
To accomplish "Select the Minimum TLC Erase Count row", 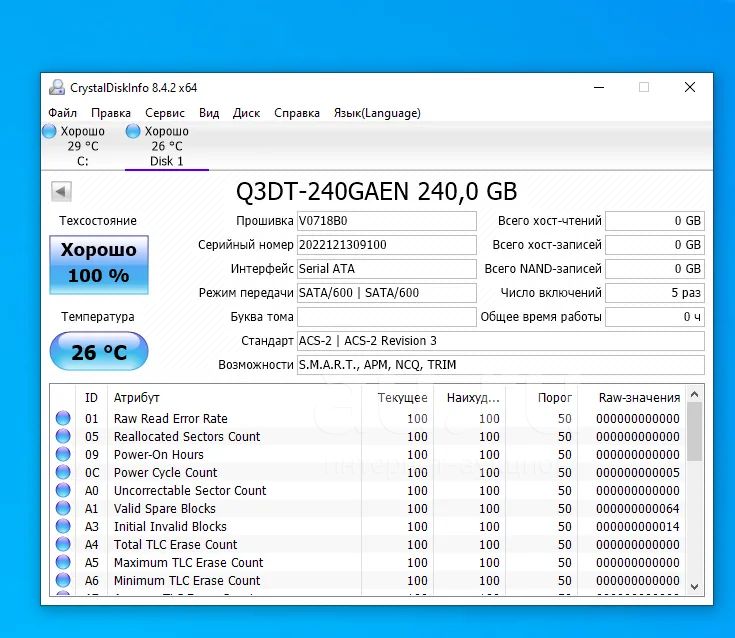I will click(368, 580).
